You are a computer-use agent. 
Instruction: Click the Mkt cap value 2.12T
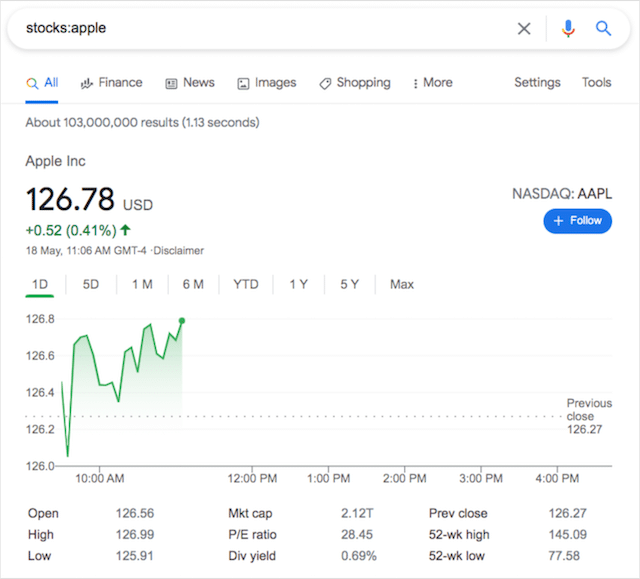[357, 513]
